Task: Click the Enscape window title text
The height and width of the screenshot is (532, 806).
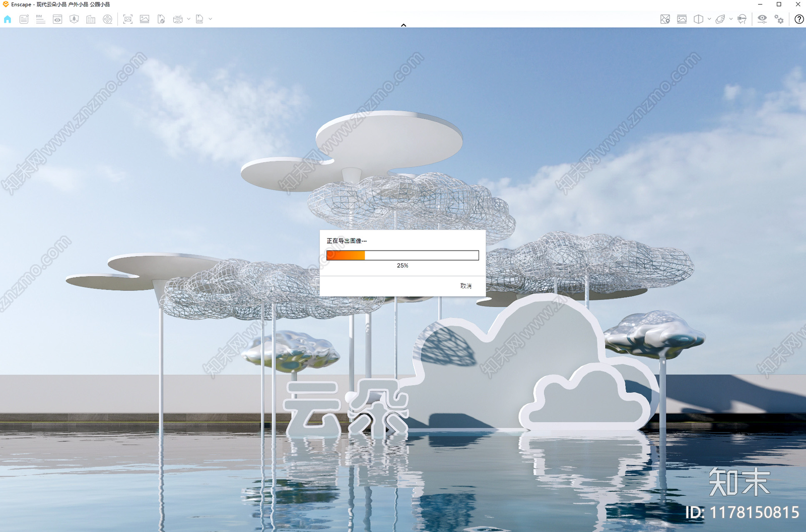Action: (x=60, y=4)
